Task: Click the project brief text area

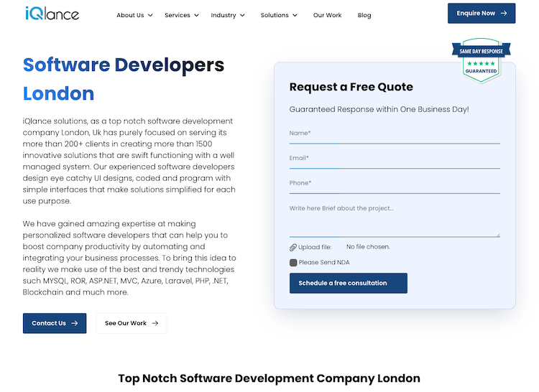Action: point(394,219)
